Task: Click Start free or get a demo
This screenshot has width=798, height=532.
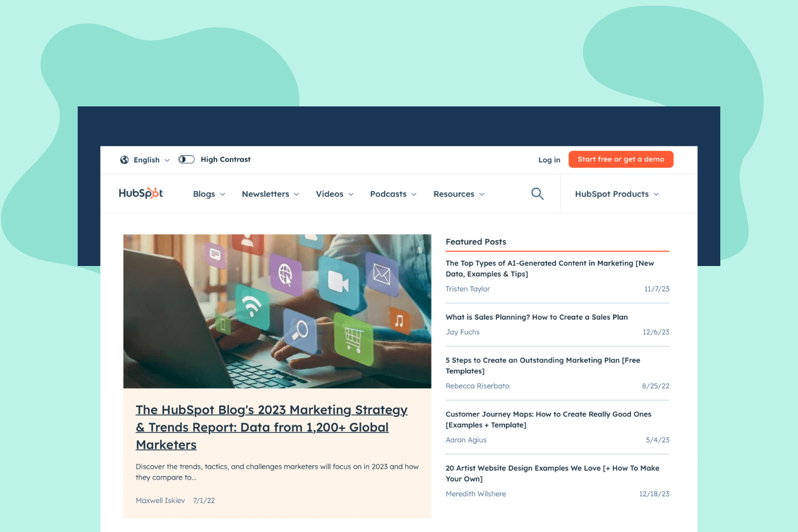Action: point(621,159)
